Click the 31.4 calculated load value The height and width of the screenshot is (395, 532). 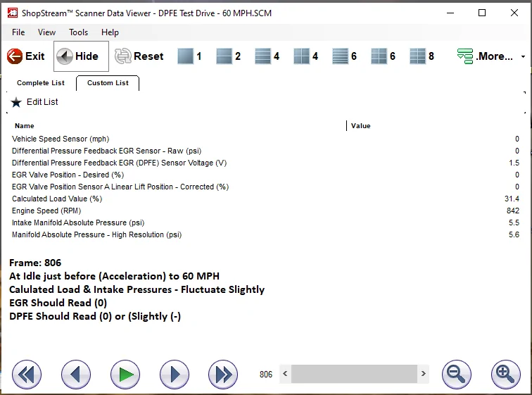[512, 199]
